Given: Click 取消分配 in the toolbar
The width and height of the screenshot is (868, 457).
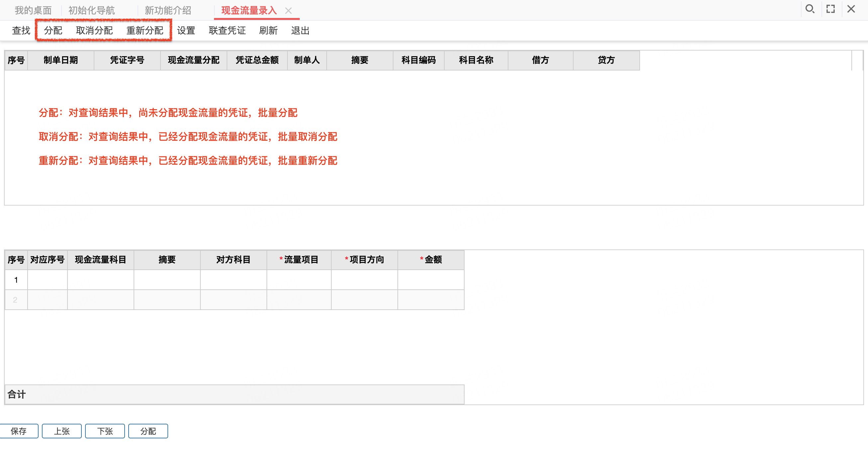Looking at the screenshot, I should tap(94, 31).
